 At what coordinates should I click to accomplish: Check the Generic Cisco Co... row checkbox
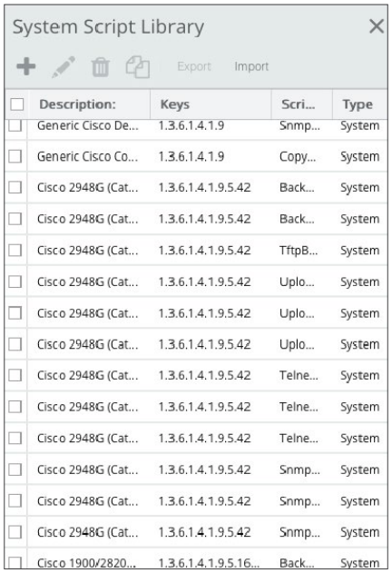[15, 156]
